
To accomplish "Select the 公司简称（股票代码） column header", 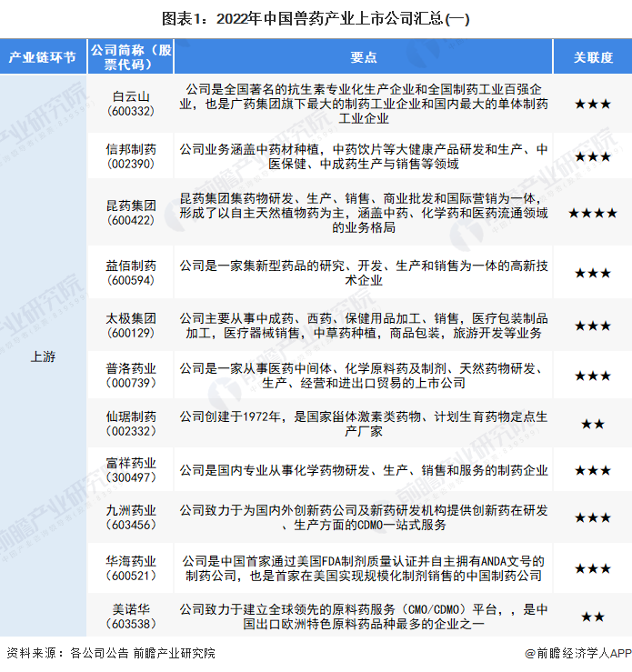I will click(131, 57).
